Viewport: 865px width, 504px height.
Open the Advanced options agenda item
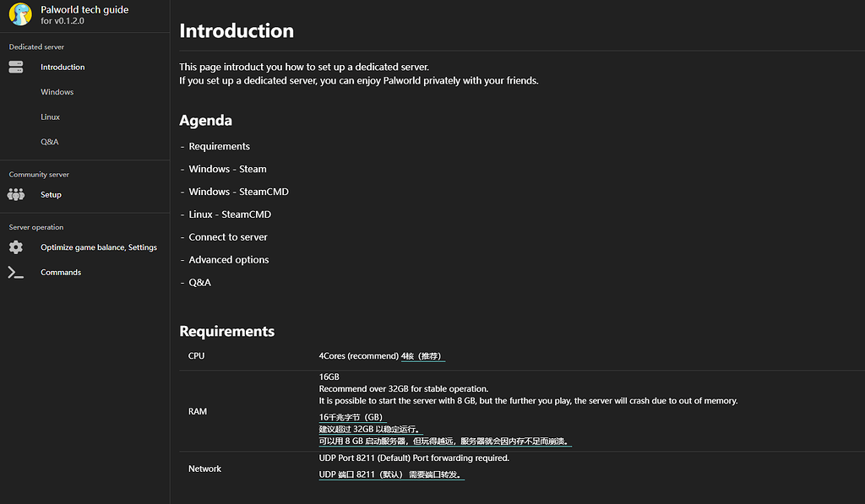(228, 260)
